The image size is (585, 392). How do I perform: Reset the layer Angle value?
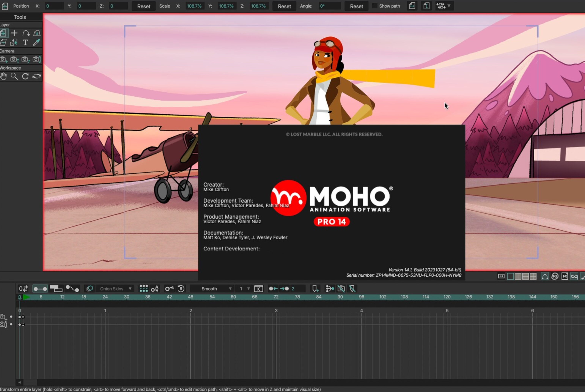click(356, 6)
